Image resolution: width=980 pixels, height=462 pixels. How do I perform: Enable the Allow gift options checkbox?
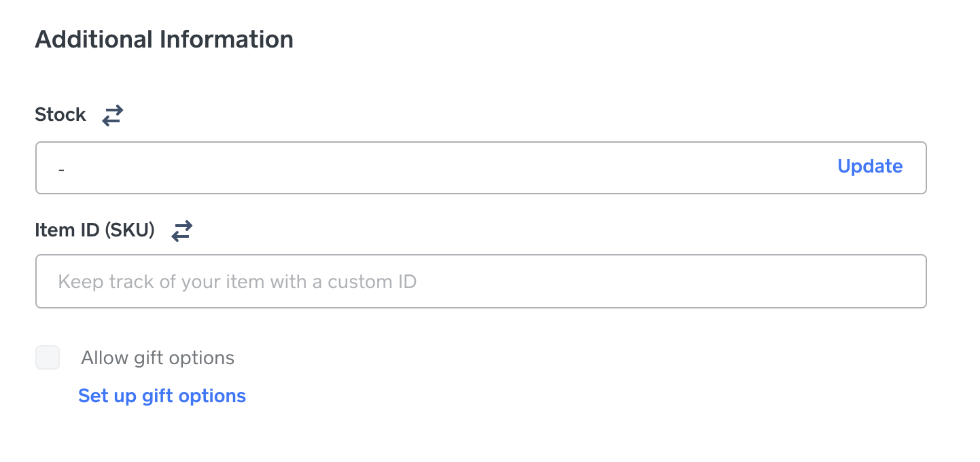click(x=48, y=357)
